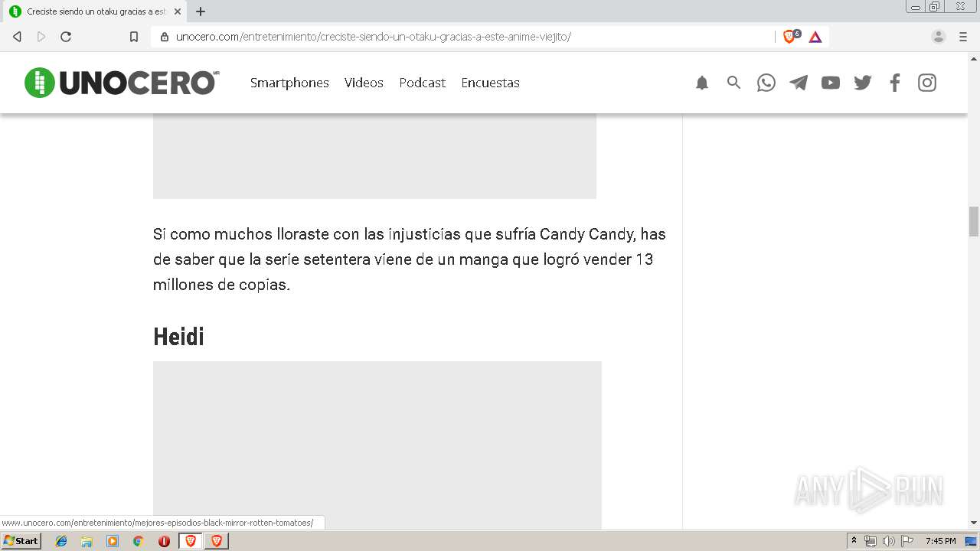Image resolution: width=980 pixels, height=551 pixels.
Task: Open the Facebook icon in header
Action: [895, 83]
